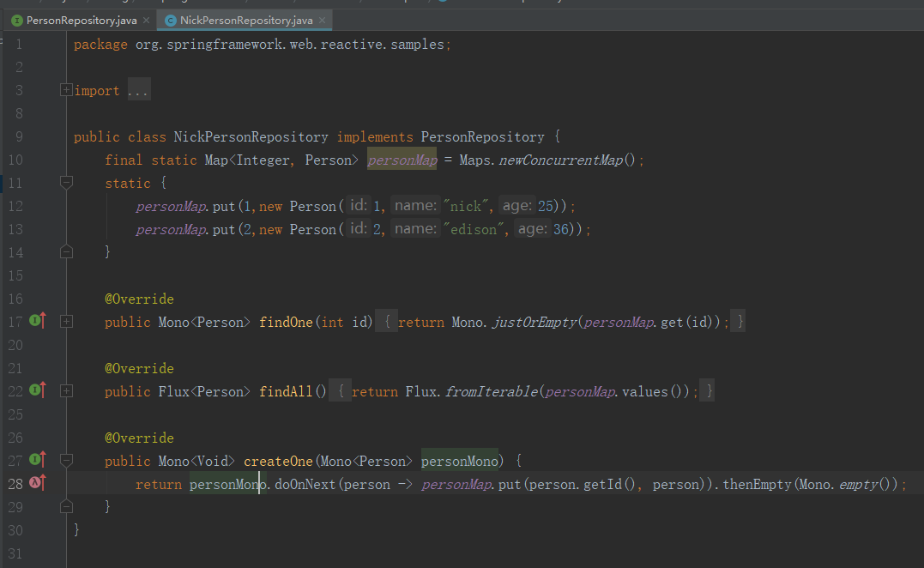Click the @Override annotation on line 26
The width and height of the screenshot is (924, 568).
pos(139,438)
